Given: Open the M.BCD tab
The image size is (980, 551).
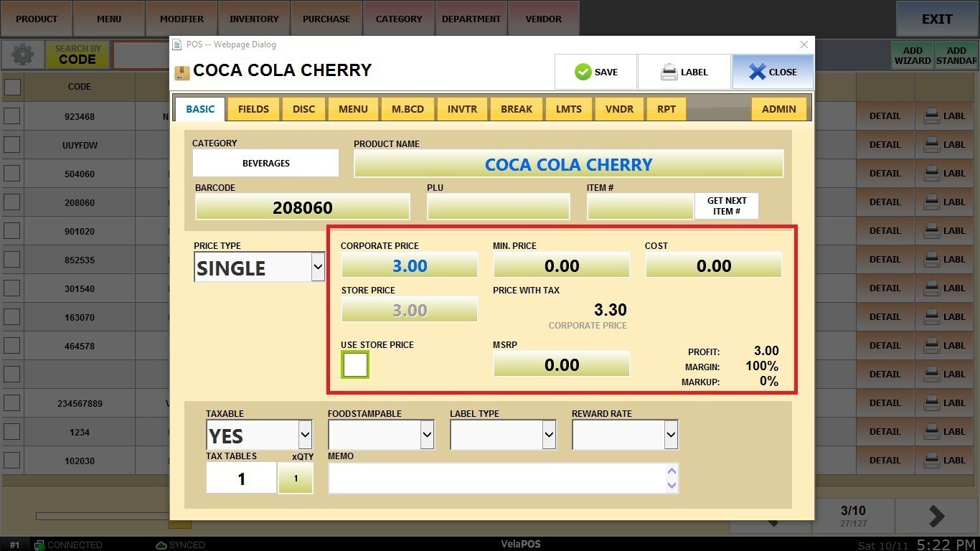Looking at the screenshot, I should (x=407, y=109).
